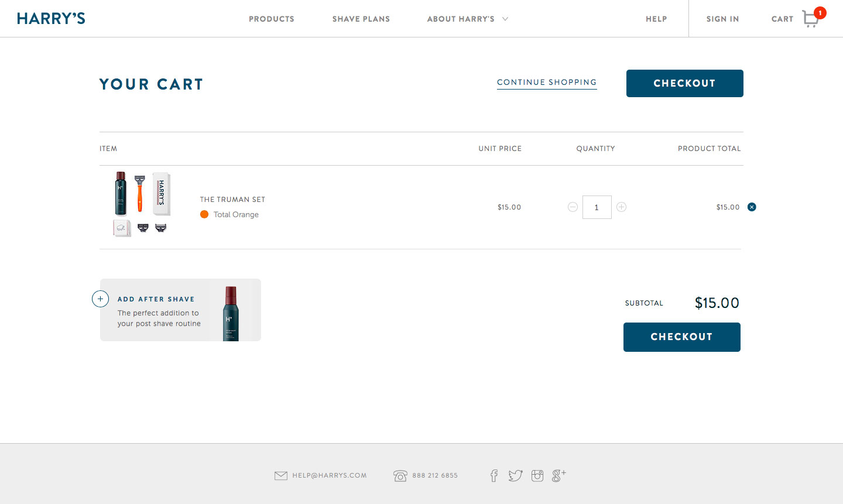
Task: Open Harry's Twitter page icon
Action: click(515, 475)
